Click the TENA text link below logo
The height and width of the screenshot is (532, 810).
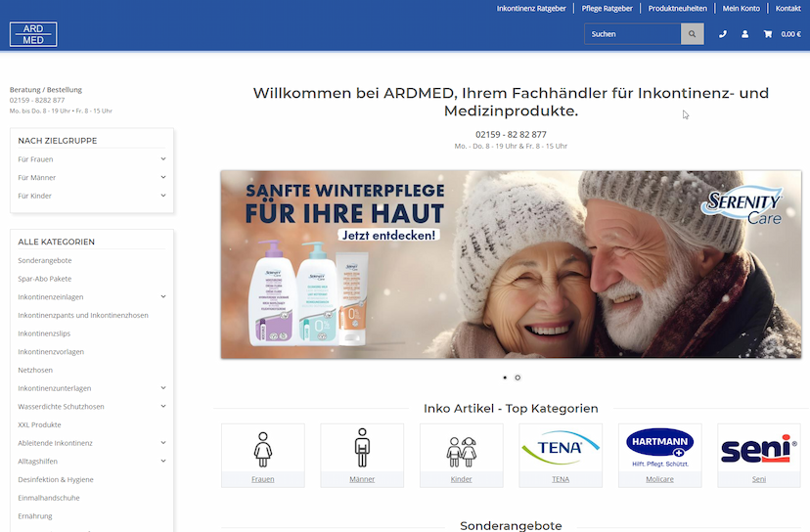pos(561,479)
